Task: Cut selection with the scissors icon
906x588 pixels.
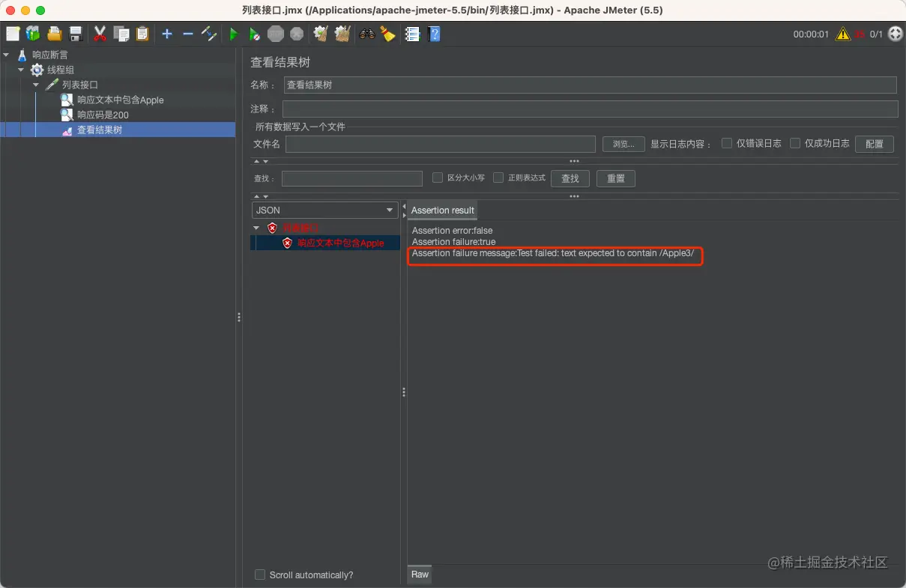Action: (100, 34)
